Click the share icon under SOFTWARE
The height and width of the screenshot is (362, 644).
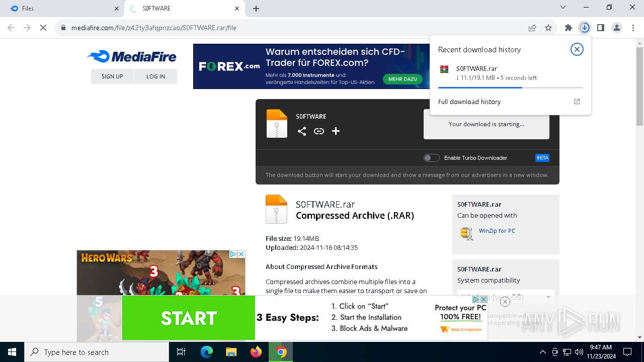[302, 131]
